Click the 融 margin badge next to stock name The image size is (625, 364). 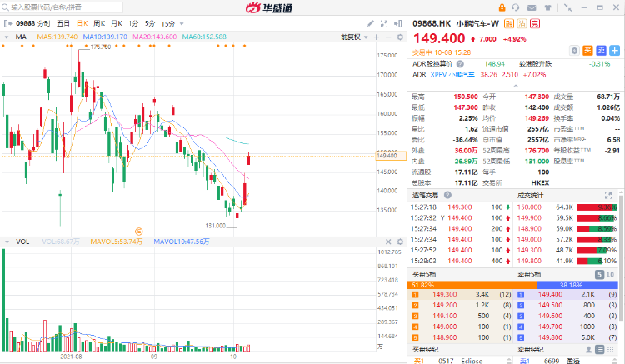tap(509, 24)
